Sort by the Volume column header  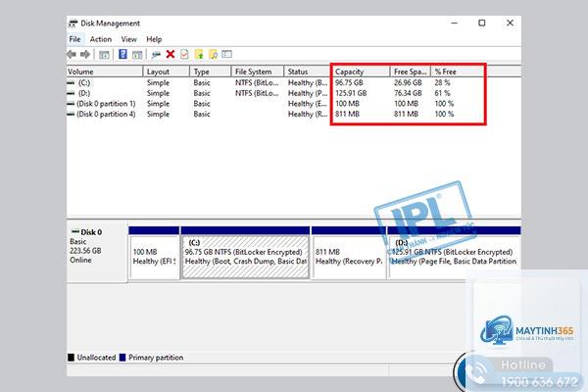point(105,72)
